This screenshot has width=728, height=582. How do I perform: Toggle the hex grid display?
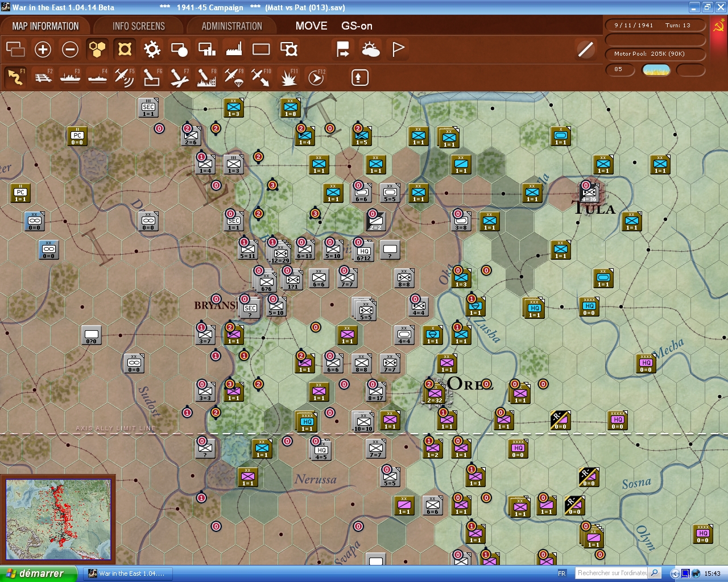coord(97,49)
